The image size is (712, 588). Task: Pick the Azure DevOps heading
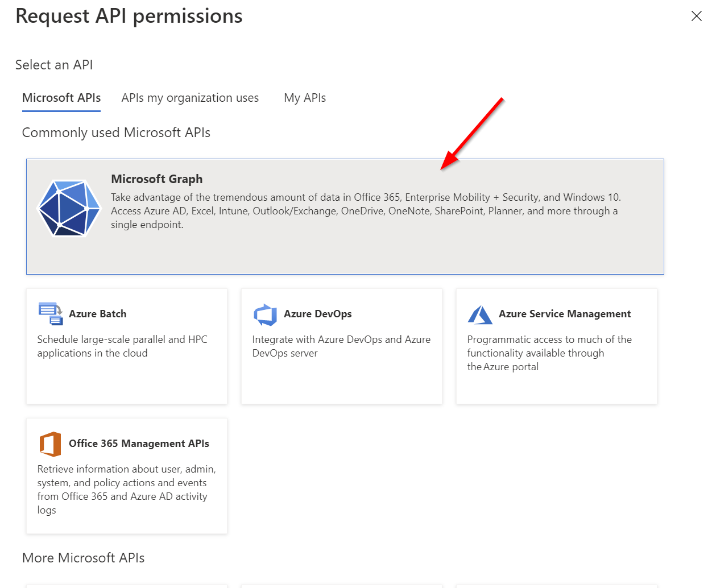[318, 314]
